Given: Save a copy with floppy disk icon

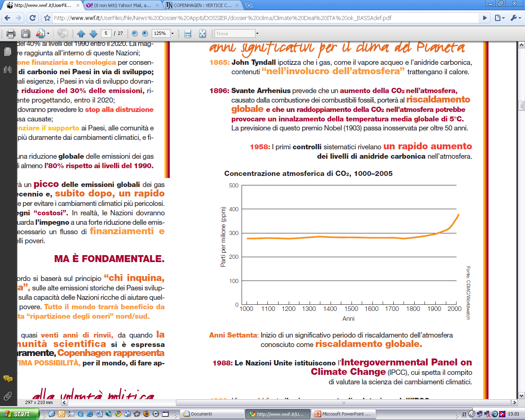Looking at the screenshot, I should click(x=26, y=34).
